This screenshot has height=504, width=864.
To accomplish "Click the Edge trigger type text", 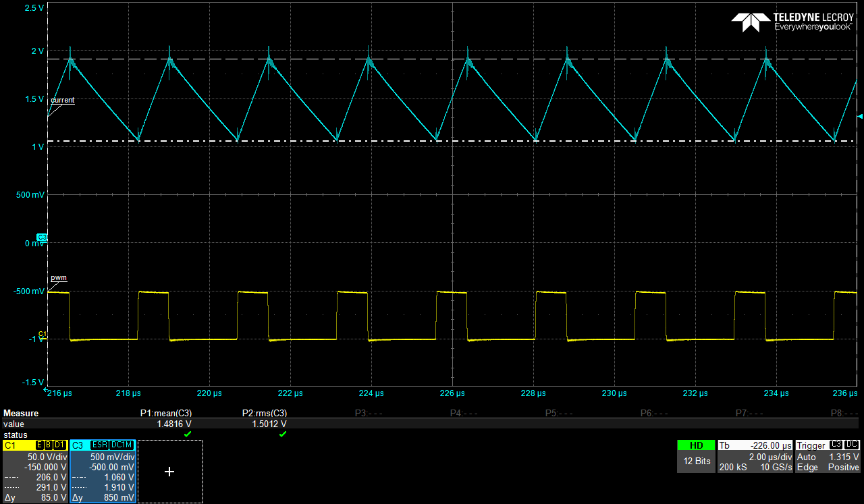I will point(807,467).
